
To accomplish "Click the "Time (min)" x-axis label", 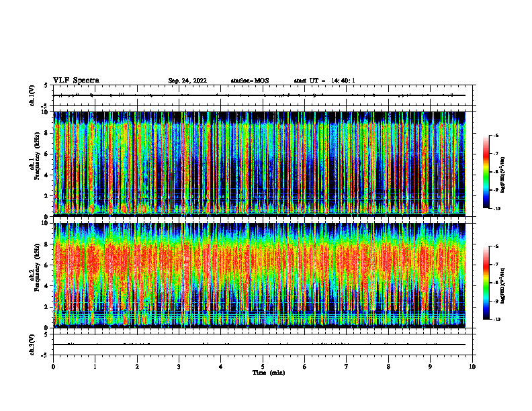I will (269, 373).
